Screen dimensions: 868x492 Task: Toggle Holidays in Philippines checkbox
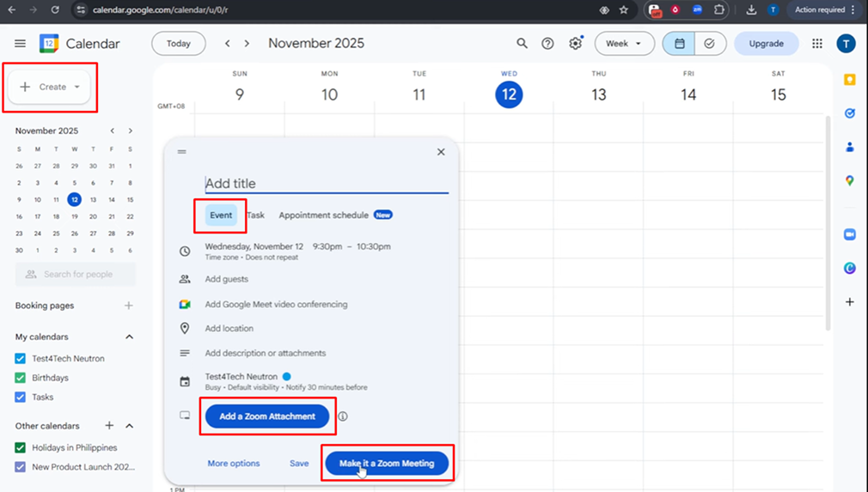pos(21,447)
